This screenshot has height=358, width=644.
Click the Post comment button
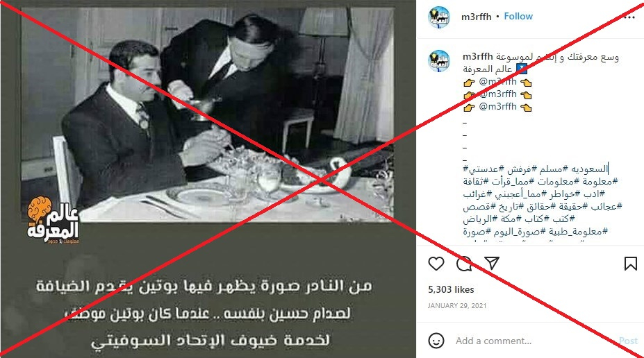(x=628, y=341)
